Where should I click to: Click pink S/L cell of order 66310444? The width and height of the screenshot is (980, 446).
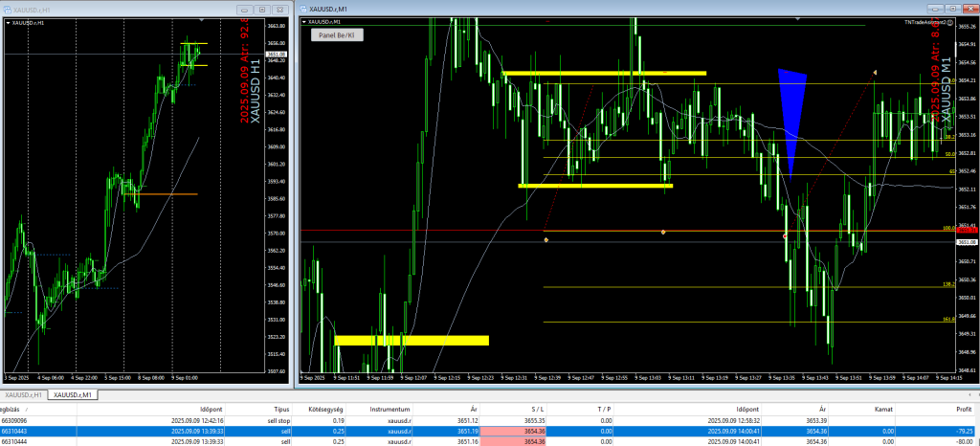point(515,442)
